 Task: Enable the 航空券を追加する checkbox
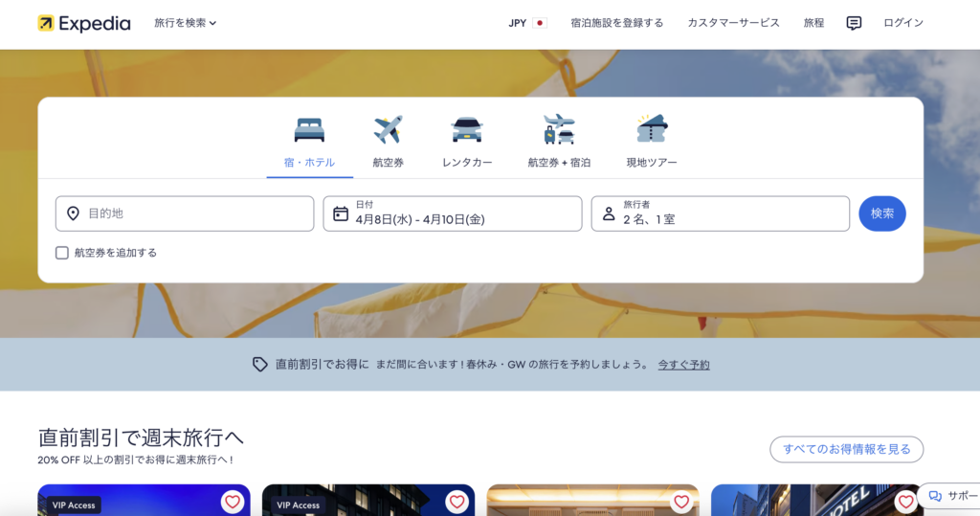click(62, 253)
